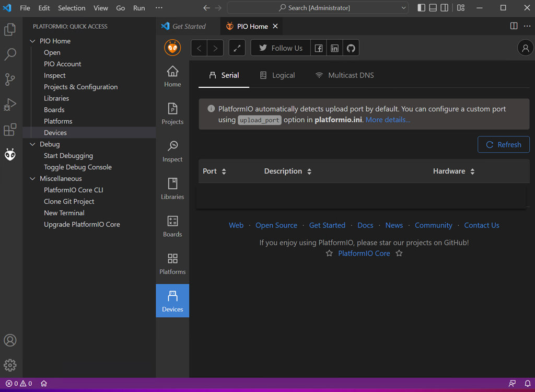This screenshot has width=535, height=392.
Task: Open Source Control view in activity bar
Action: point(10,79)
